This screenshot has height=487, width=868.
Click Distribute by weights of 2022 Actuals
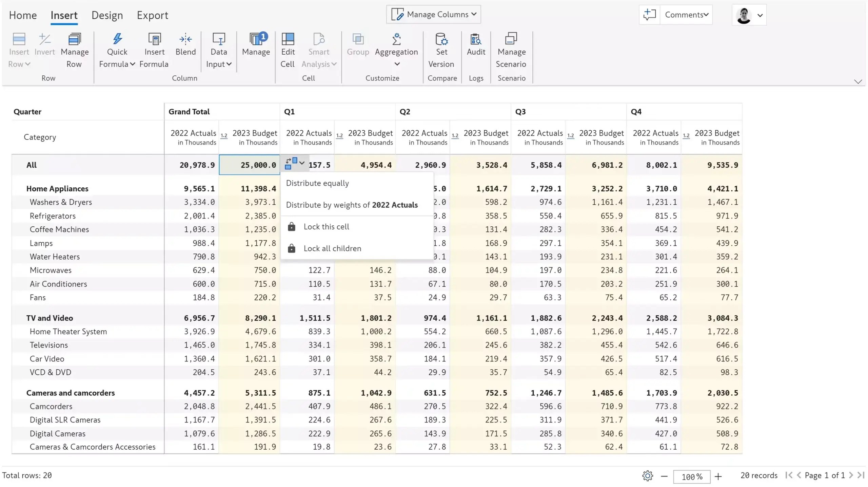[x=352, y=205]
